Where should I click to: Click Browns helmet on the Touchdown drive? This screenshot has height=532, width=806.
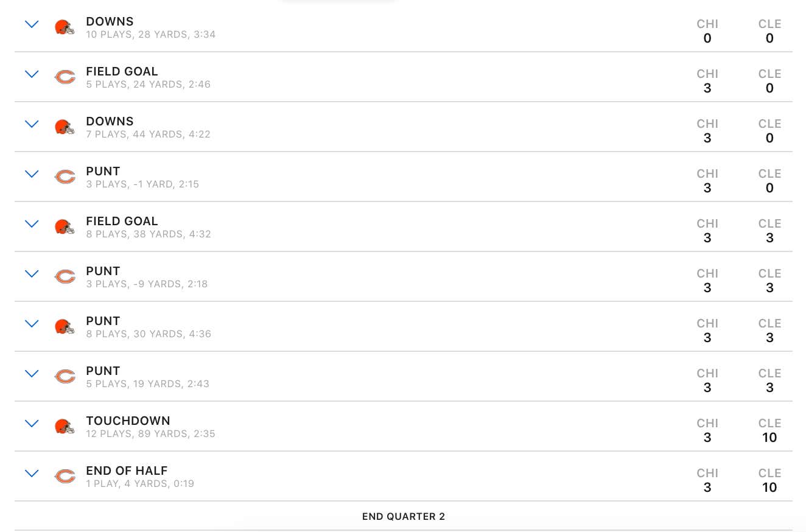[65, 427]
